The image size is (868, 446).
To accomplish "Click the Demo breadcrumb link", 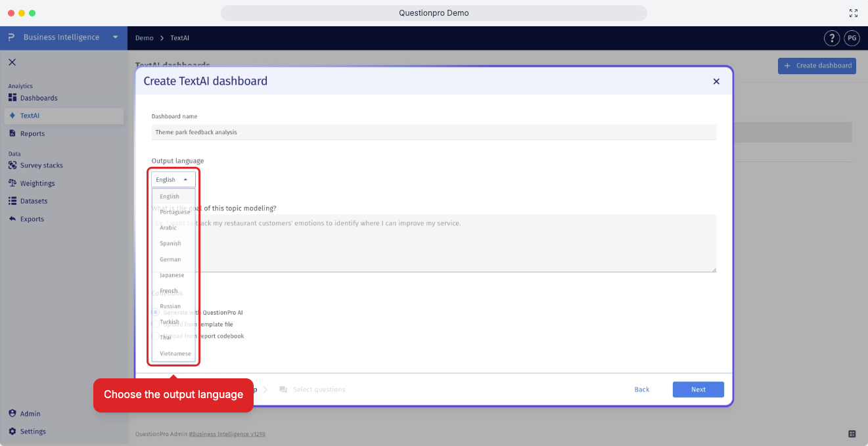I will tap(144, 38).
